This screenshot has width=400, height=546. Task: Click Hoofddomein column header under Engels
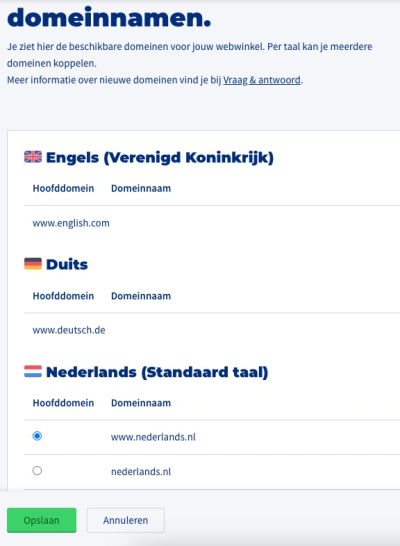(x=63, y=188)
